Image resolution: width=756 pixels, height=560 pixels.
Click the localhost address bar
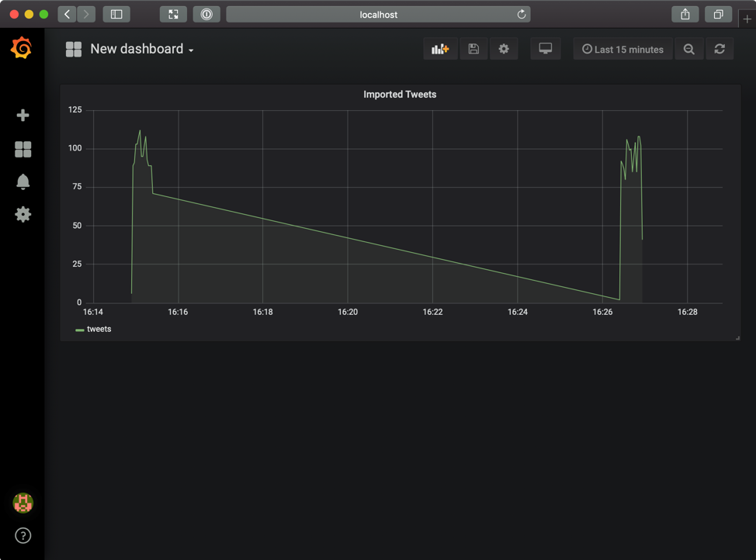[378, 14]
